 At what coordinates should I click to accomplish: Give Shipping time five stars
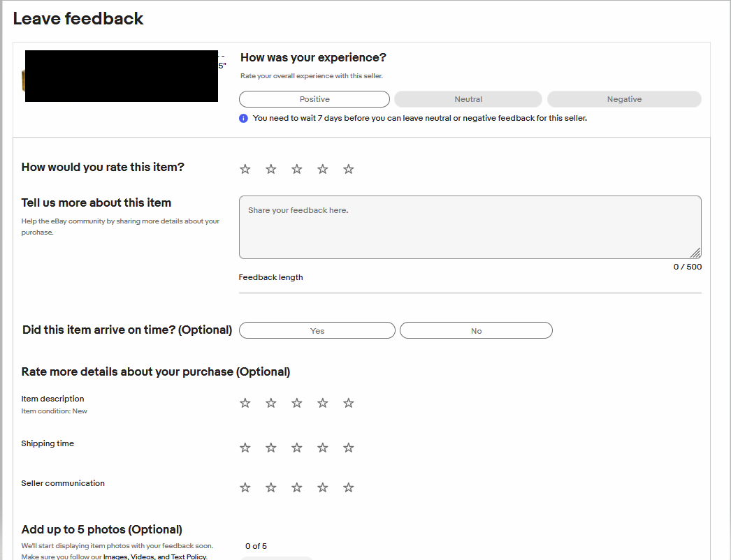[349, 448]
